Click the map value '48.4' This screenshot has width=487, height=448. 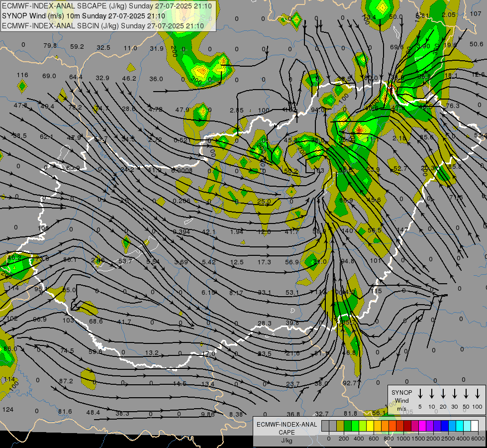coord(93,413)
